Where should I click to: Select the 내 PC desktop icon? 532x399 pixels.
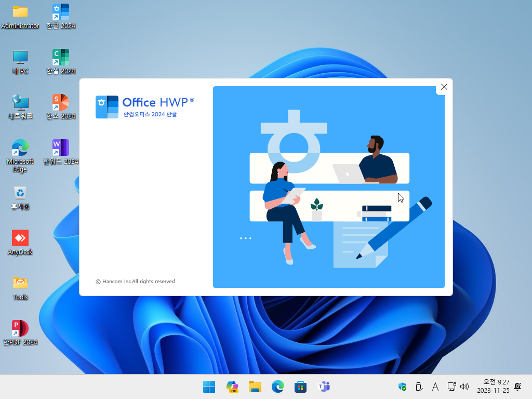20,62
